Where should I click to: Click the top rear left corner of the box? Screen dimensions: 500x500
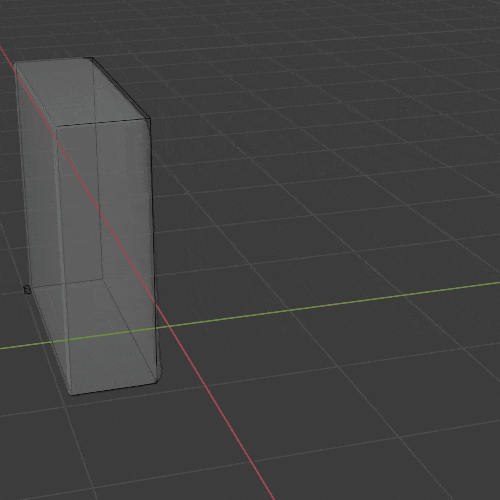pos(15,62)
